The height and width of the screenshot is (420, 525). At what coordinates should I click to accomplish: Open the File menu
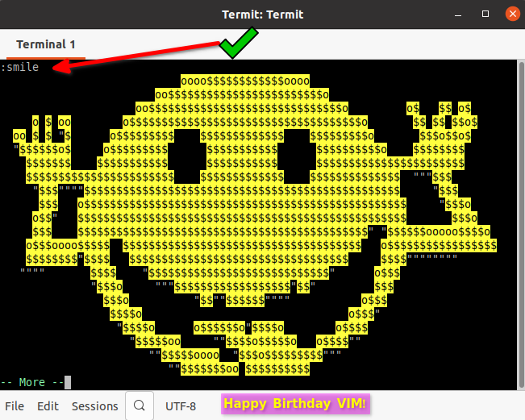(15, 406)
